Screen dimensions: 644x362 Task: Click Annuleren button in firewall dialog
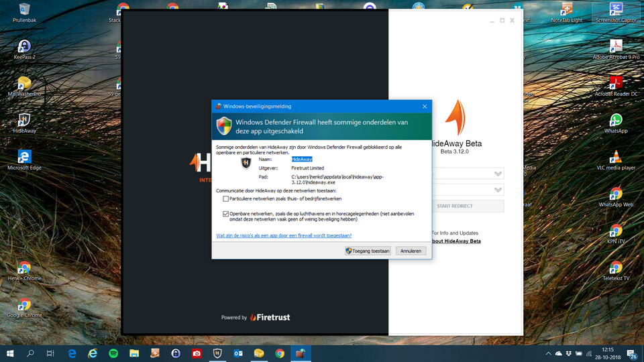[411, 251]
